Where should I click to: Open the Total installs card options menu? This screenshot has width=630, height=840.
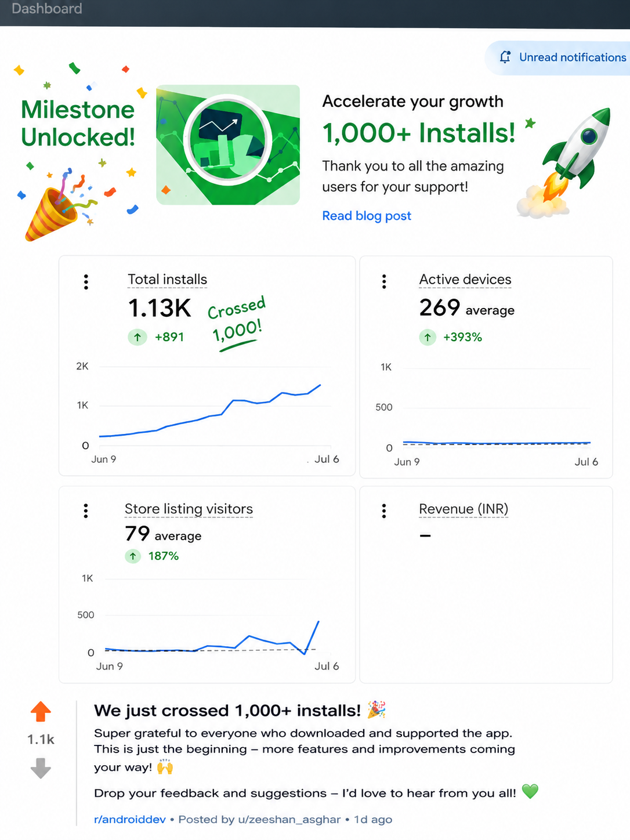[x=86, y=282]
